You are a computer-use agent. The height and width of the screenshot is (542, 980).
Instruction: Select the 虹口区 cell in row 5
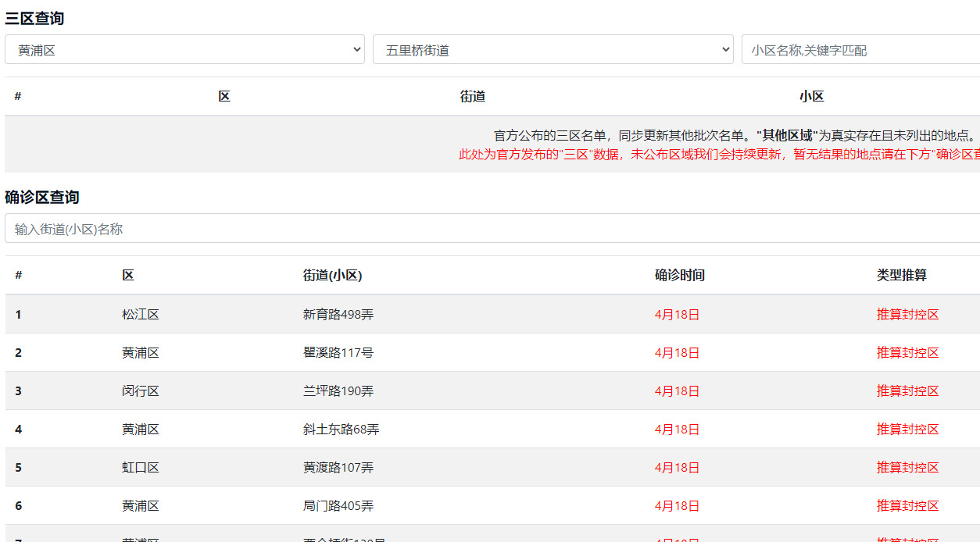pyautogui.click(x=141, y=467)
